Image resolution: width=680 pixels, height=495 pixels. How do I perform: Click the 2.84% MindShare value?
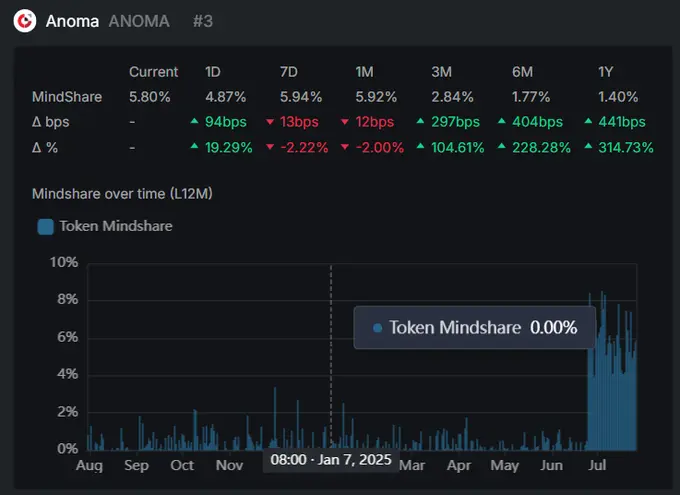coord(452,97)
